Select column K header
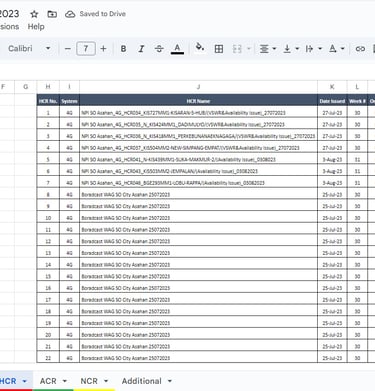The width and height of the screenshot is (375, 391). coord(332,87)
